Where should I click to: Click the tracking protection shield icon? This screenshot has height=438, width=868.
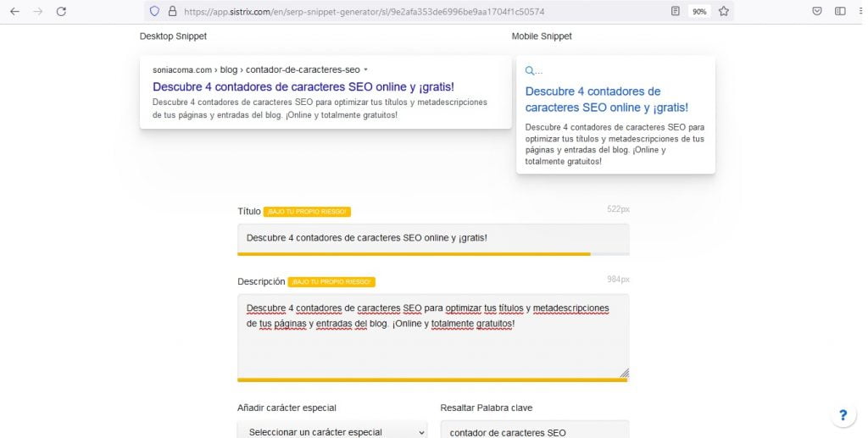pos(154,12)
